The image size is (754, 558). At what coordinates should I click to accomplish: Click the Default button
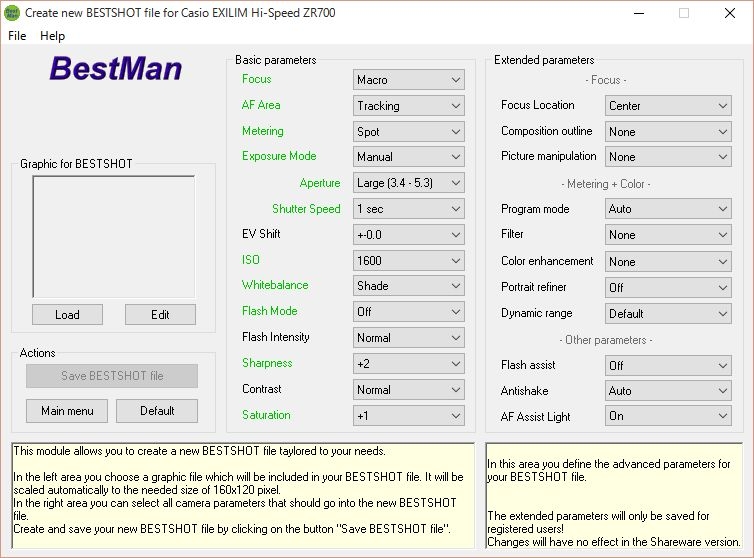coord(157,411)
